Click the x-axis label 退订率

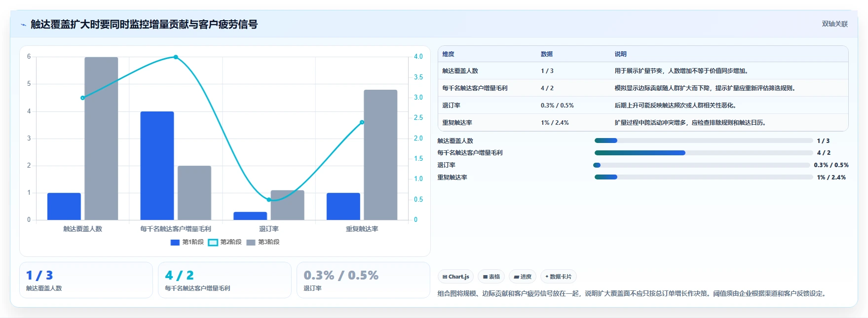click(x=269, y=229)
